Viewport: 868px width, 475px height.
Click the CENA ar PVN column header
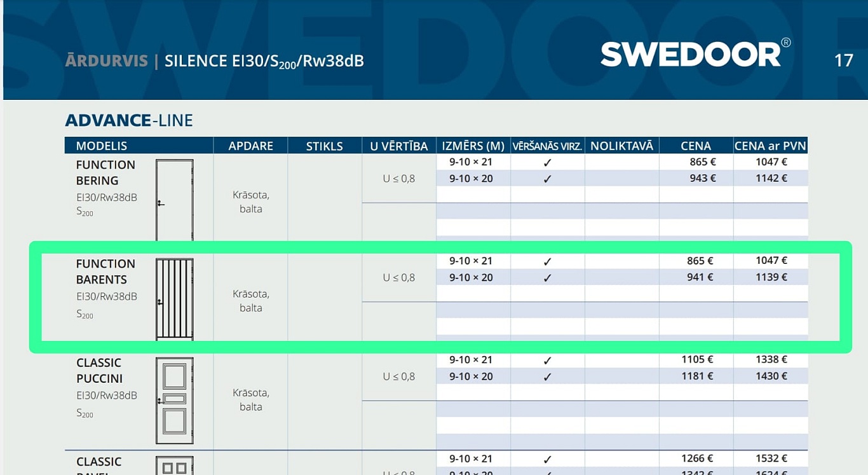[x=770, y=146]
